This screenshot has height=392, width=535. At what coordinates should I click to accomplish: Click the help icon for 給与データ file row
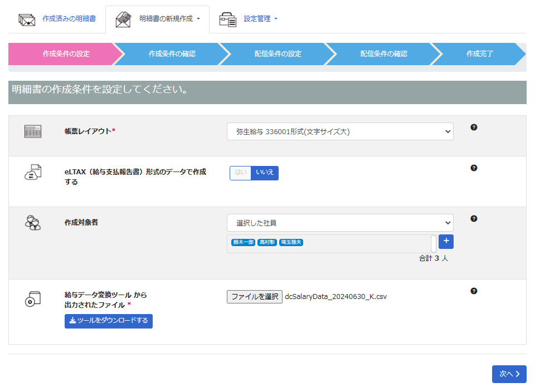(474, 291)
